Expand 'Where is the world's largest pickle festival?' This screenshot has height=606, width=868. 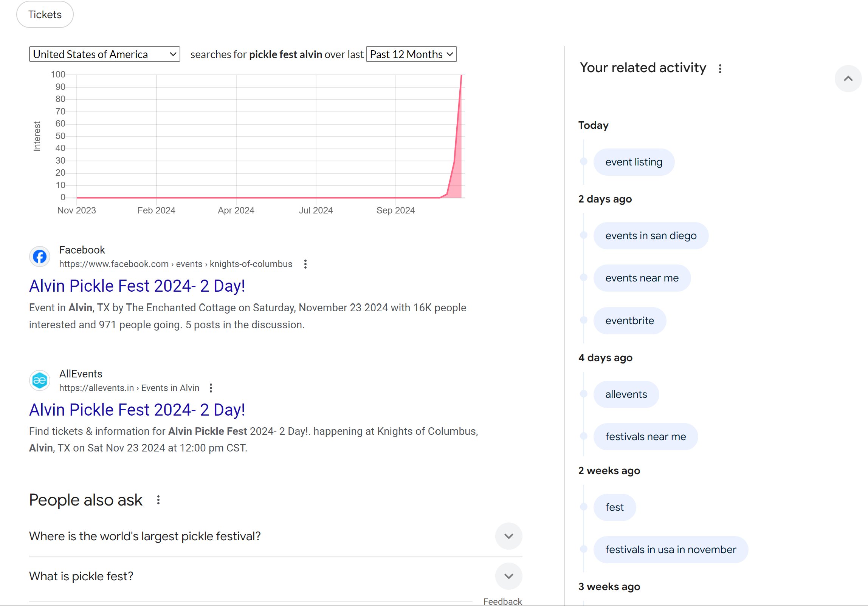point(508,536)
